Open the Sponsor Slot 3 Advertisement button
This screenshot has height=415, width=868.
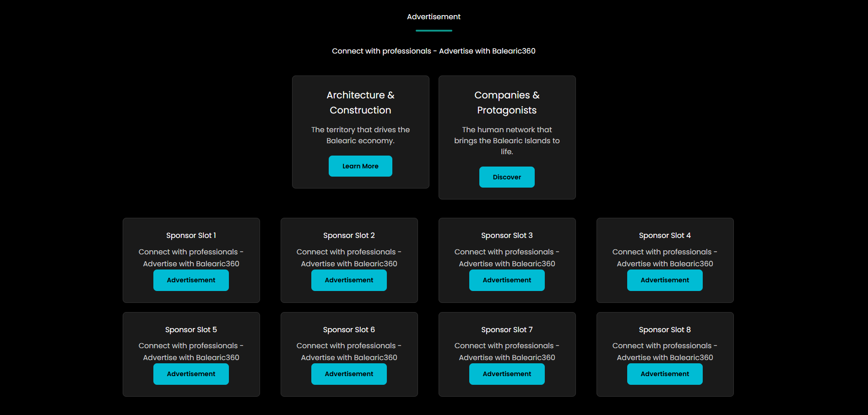[507, 280]
